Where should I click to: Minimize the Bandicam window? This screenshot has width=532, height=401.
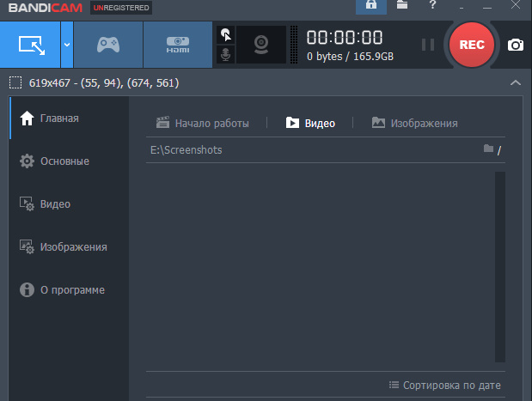487,7
